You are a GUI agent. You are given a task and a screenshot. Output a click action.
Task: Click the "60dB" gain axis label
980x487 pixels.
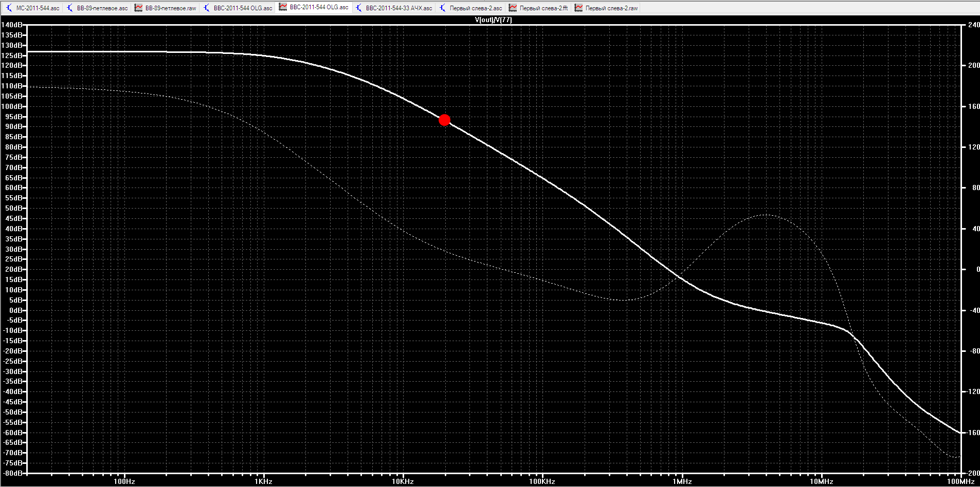(14, 188)
